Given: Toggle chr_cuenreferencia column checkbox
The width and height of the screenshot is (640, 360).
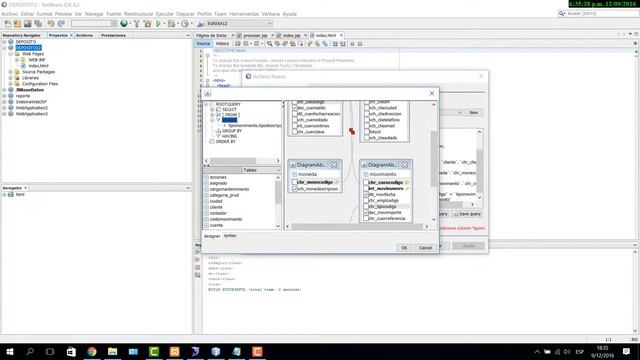Looking at the screenshot, I should coord(366,218).
